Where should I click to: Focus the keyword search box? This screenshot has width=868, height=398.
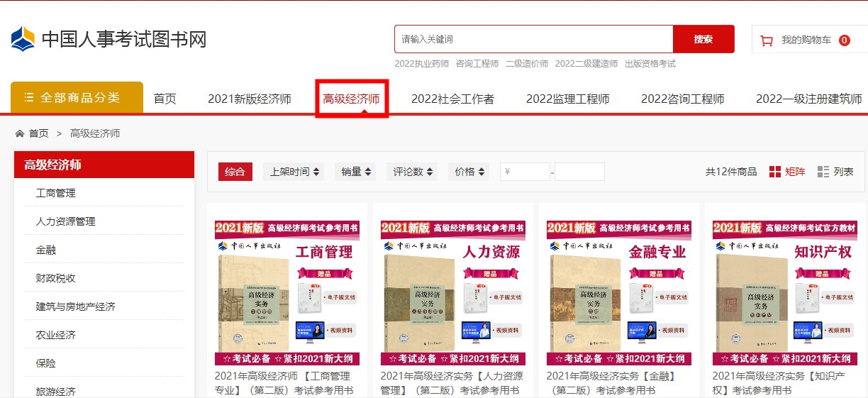click(x=534, y=39)
